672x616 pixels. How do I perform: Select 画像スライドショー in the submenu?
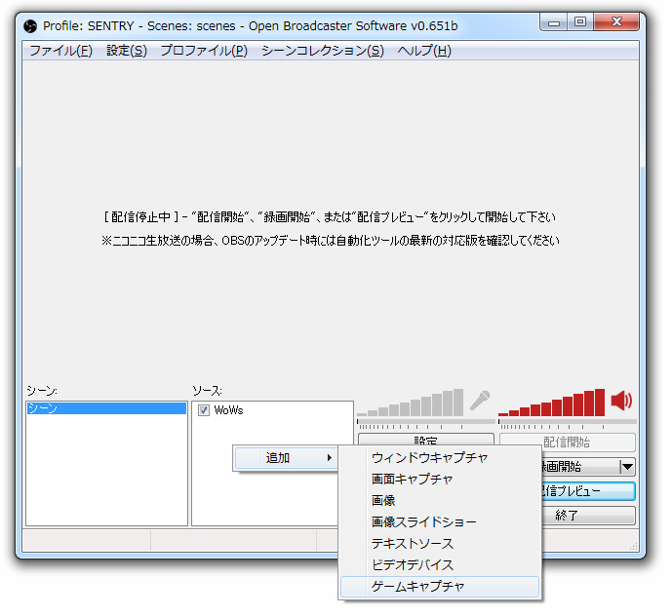click(x=440, y=521)
